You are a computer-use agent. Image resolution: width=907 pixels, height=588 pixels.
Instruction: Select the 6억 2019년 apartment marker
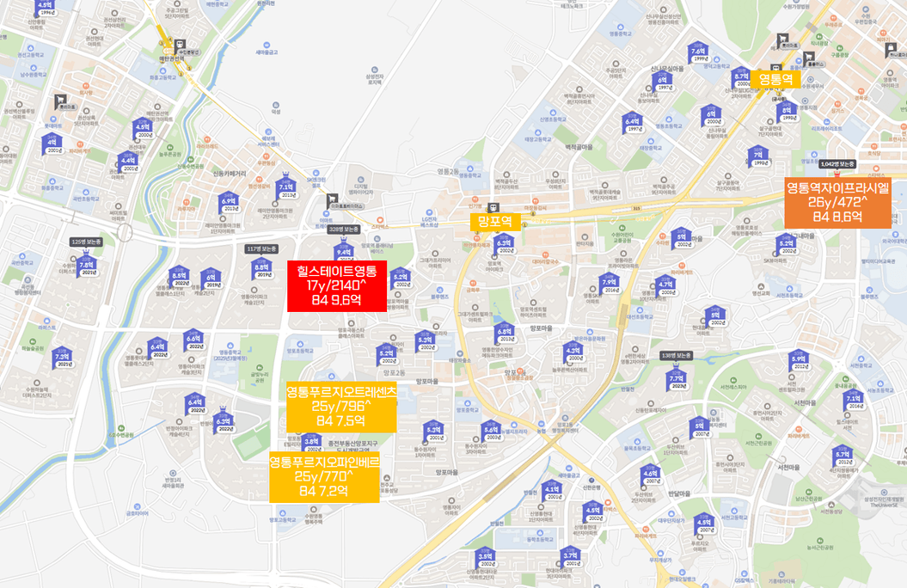coord(211,279)
